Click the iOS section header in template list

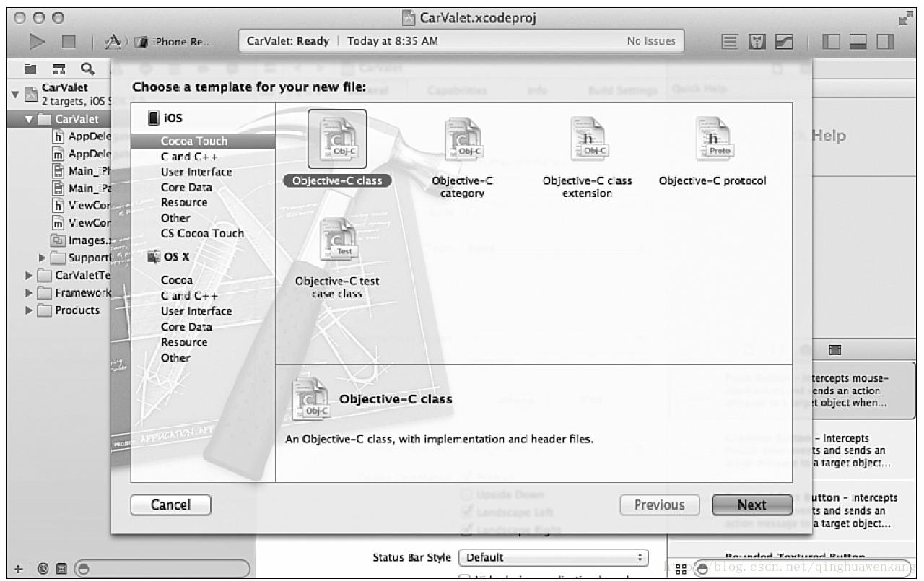pos(165,118)
